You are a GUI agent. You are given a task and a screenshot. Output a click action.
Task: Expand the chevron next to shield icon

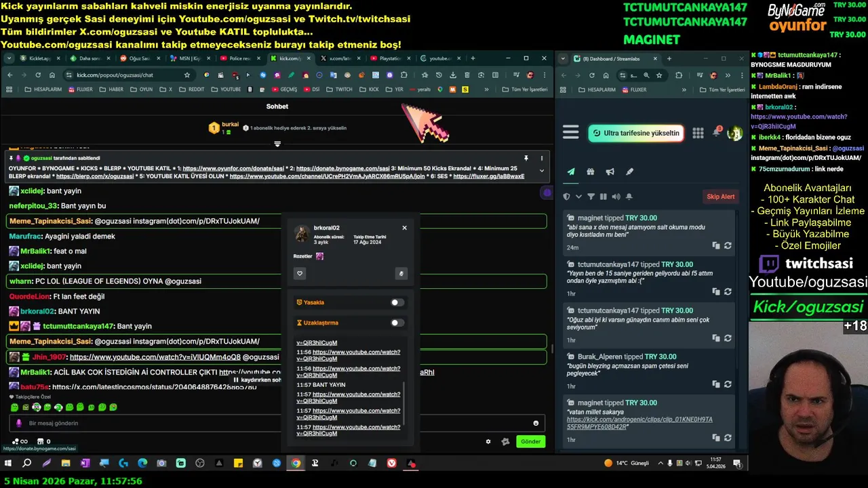tap(578, 197)
